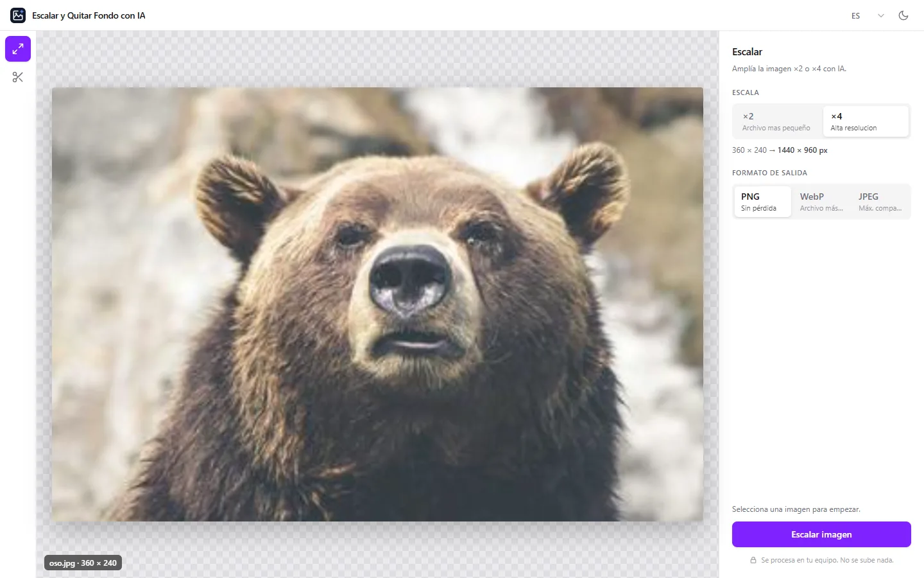The height and width of the screenshot is (578, 924).
Task: Click the FORMATO DE SALIDA label
Action: [x=769, y=173]
